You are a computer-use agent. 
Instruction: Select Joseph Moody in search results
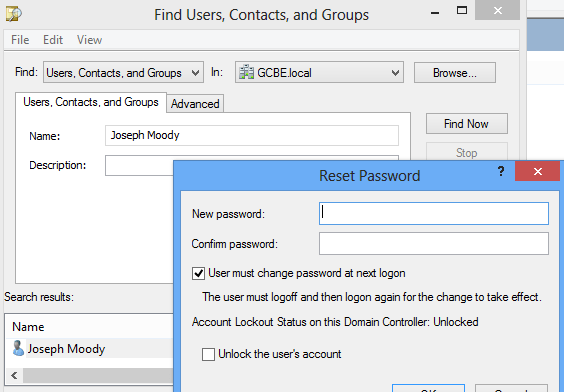(x=66, y=349)
